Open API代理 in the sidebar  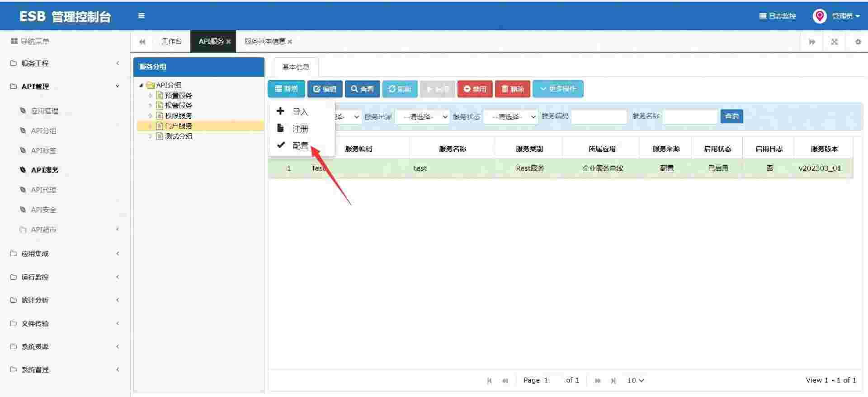click(x=43, y=190)
